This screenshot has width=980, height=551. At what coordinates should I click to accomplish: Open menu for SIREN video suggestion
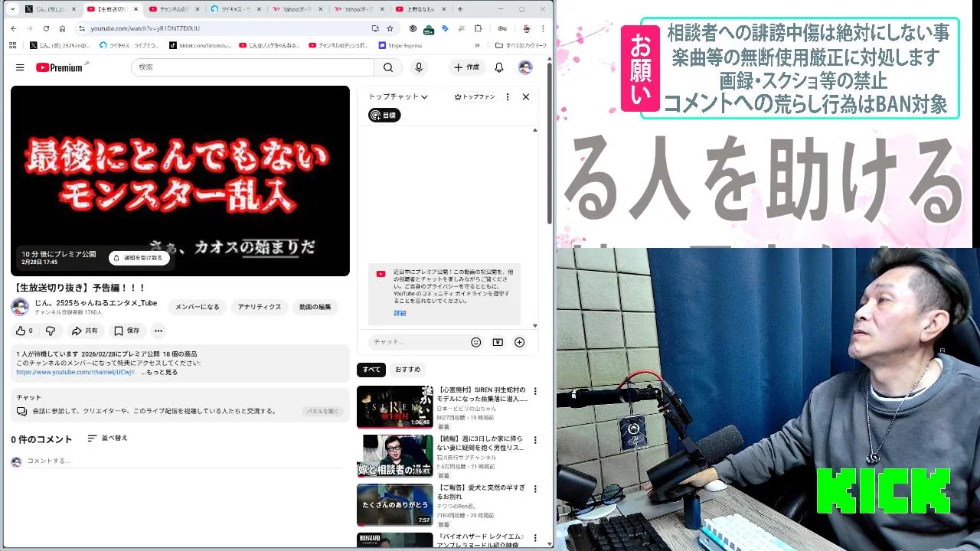[x=535, y=391]
